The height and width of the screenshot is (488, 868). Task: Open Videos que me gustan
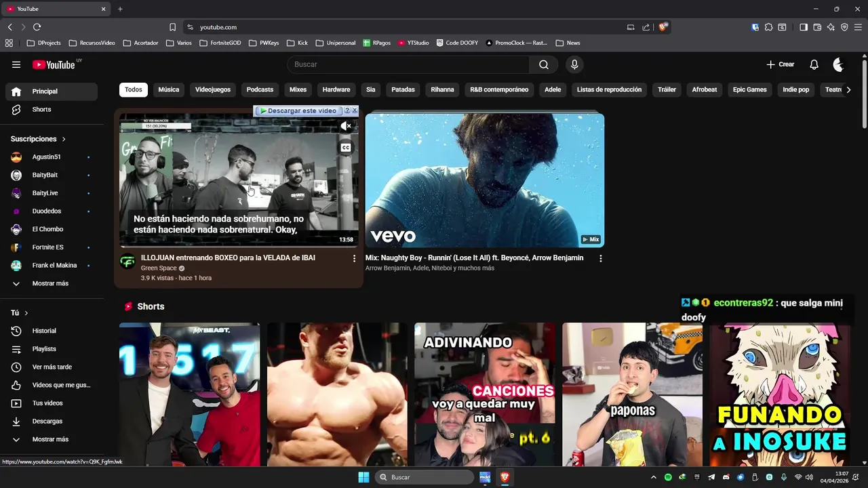click(52, 385)
